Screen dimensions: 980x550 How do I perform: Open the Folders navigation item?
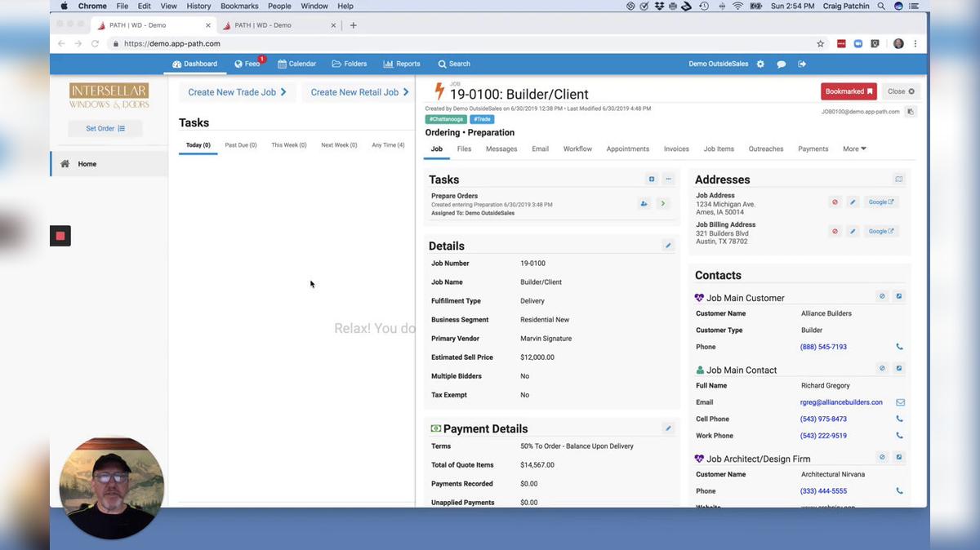[350, 64]
